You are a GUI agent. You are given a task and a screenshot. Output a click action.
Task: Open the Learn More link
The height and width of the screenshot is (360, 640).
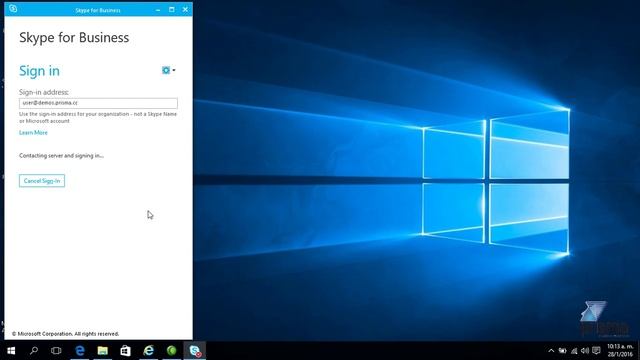click(x=33, y=133)
